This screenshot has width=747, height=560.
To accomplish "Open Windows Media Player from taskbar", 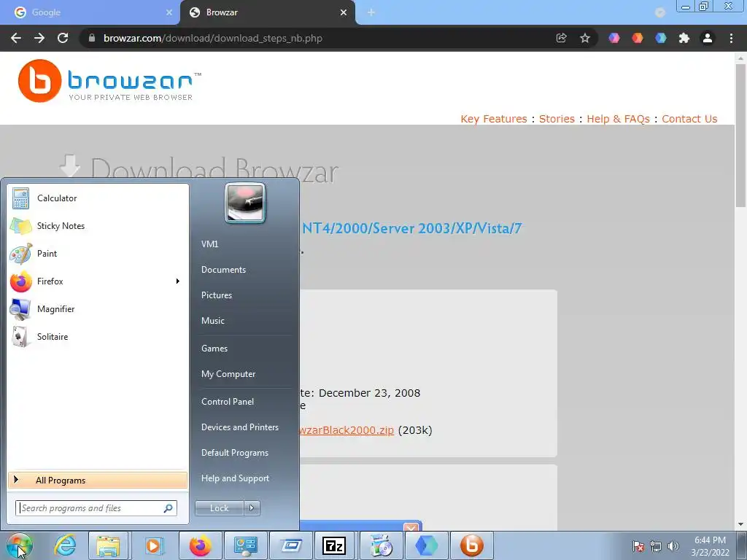I will point(153,545).
